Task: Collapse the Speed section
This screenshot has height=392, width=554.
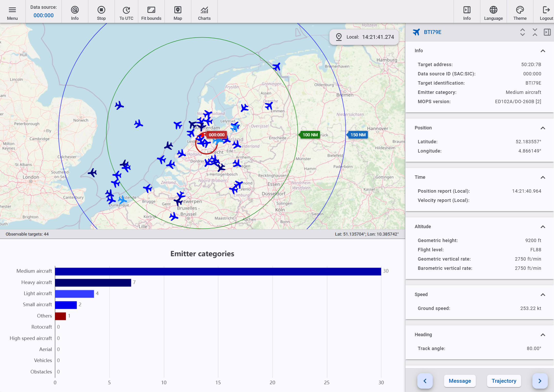Action: (x=543, y=295)
